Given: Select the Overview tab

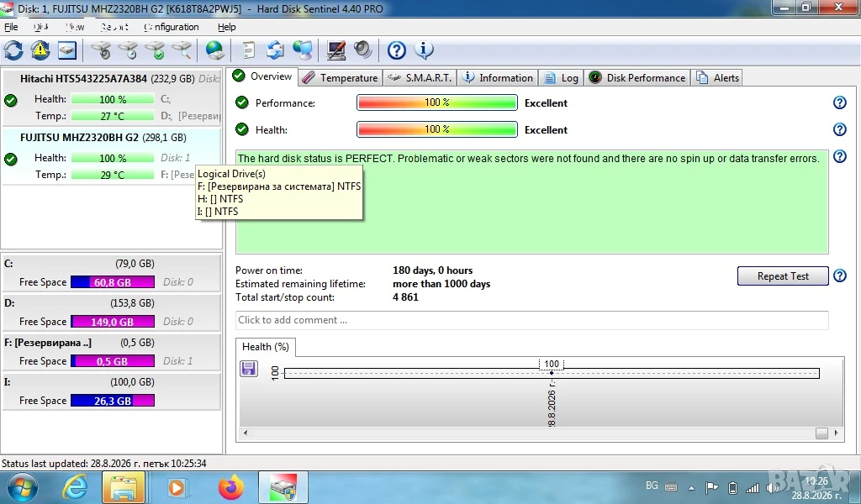Looking at the screenshot, I should pos(262,76).
